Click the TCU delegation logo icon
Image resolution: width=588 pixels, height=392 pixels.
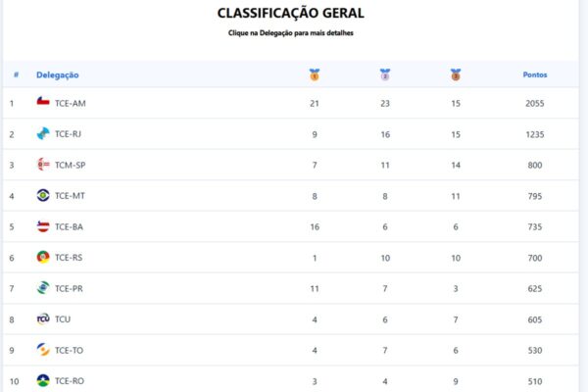click(x=43, y=318)
